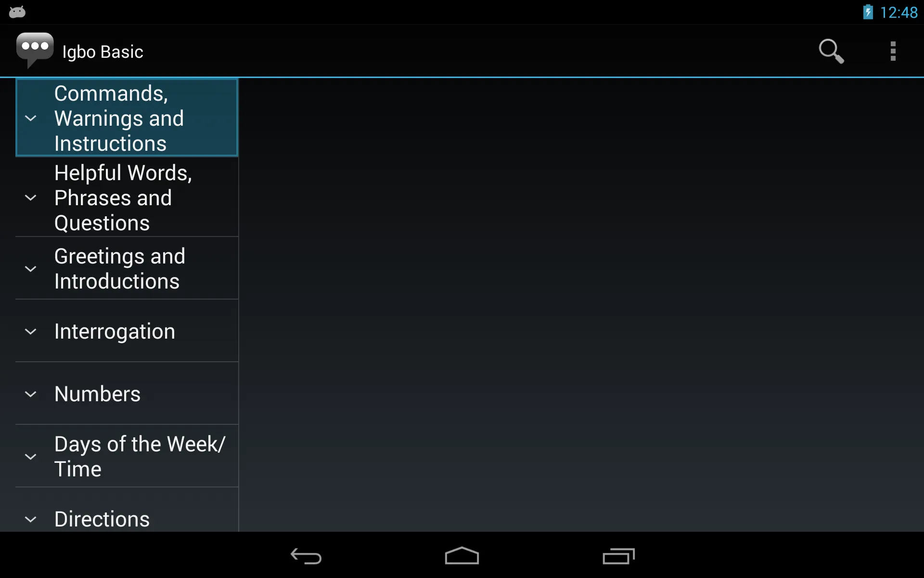
Task: Expand Helpful Words, Phrases and Questions
Action: [127, 198]
